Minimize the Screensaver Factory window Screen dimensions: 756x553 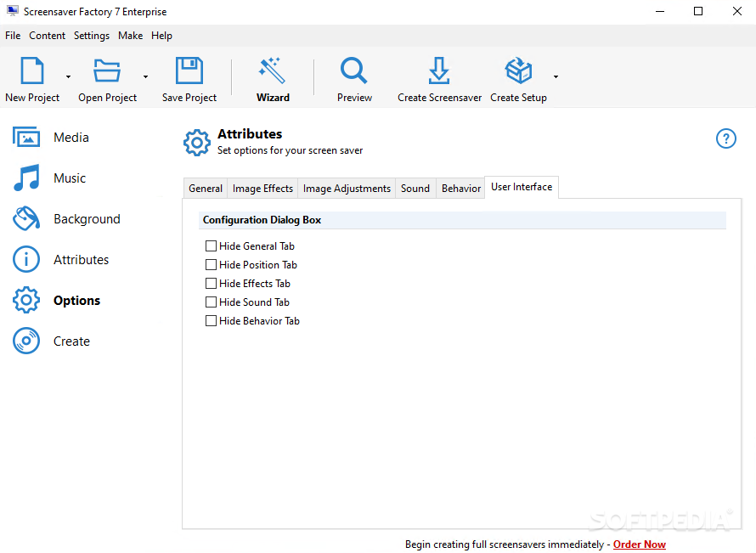tap(660, 11)
